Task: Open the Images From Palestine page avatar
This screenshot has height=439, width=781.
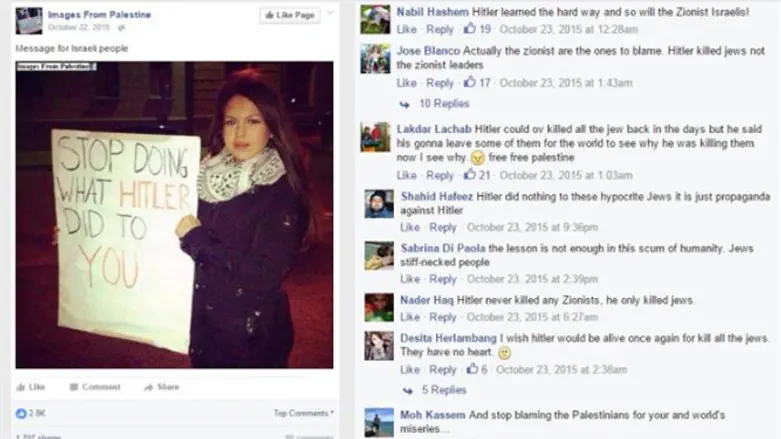Action: pyautogui.click(x=29, y=21)
